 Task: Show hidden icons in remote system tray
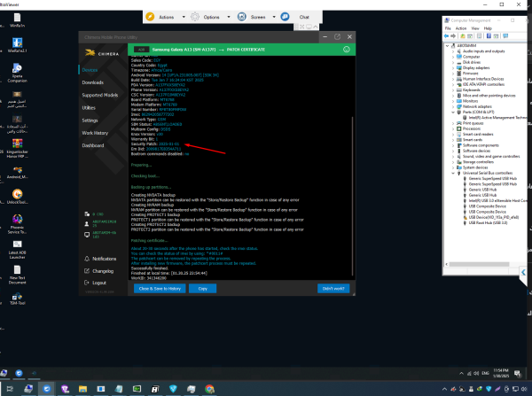[x=461, y=373]
